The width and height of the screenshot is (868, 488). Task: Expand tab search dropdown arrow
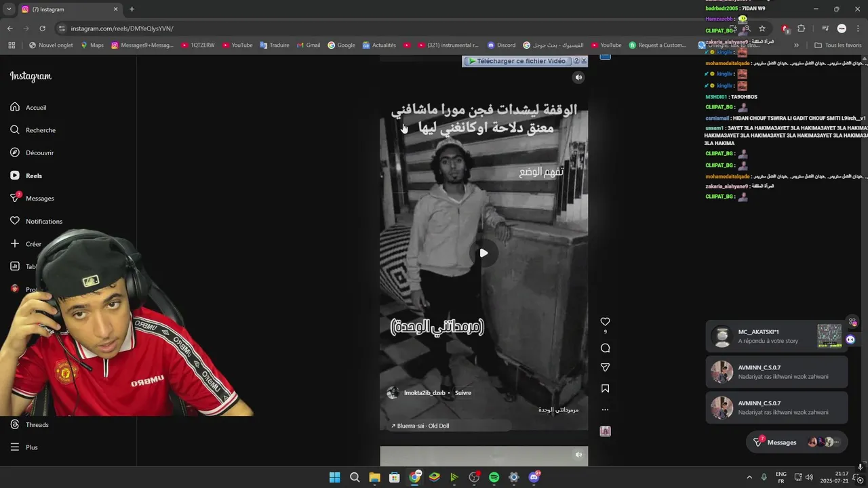(x=9, y=9)
